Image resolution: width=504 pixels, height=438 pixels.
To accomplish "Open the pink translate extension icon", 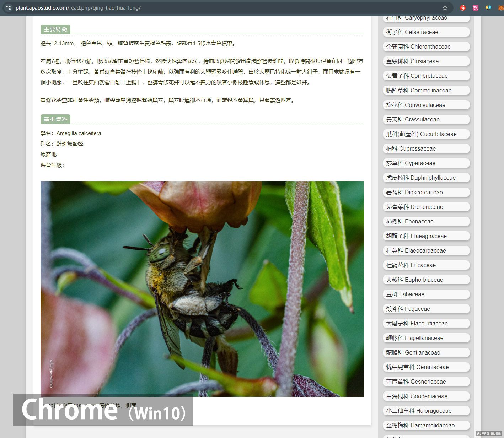I will (476, 8).
